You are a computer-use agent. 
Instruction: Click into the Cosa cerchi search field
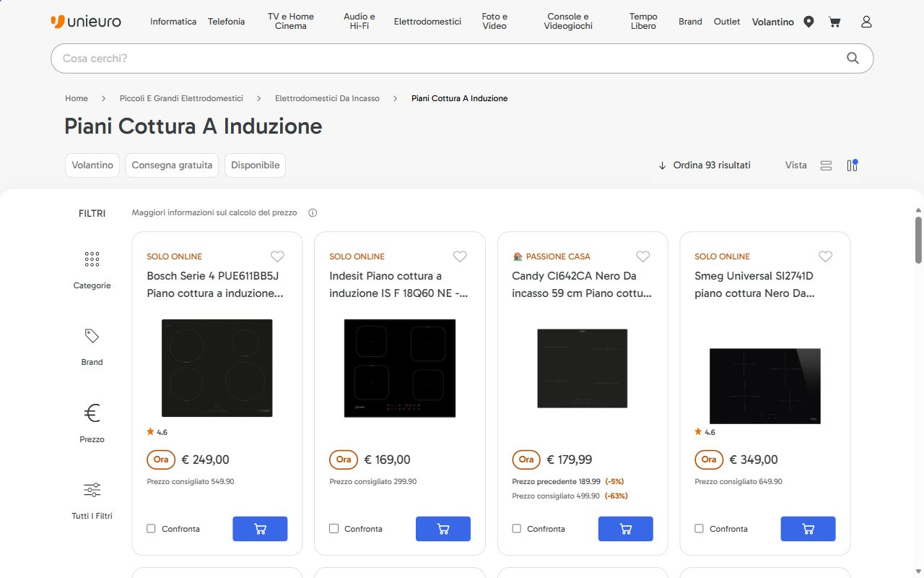coord(448,59)
